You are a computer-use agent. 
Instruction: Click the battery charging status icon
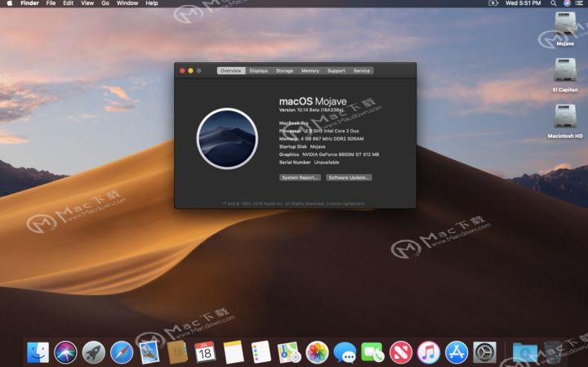click(493, 3)
